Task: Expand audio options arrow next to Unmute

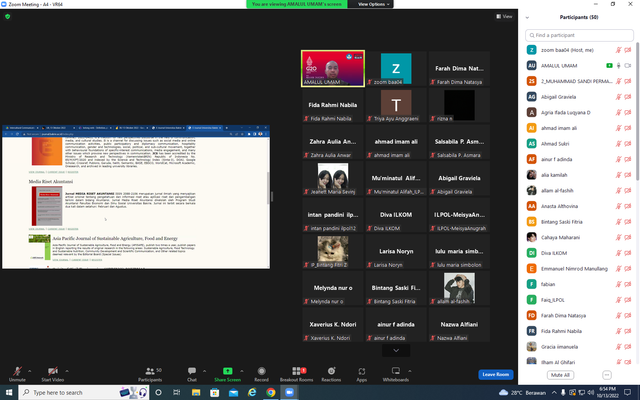Action: point(29,371)
